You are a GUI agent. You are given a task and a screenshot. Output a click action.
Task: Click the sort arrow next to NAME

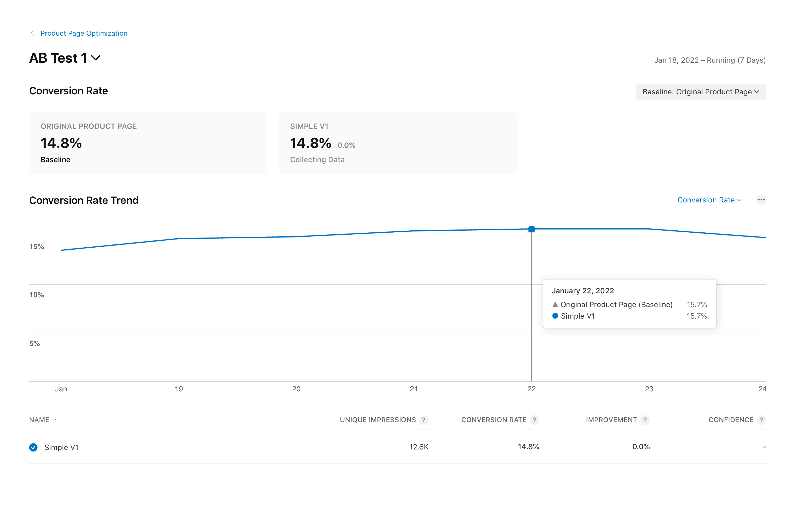(x=55, y=420)
